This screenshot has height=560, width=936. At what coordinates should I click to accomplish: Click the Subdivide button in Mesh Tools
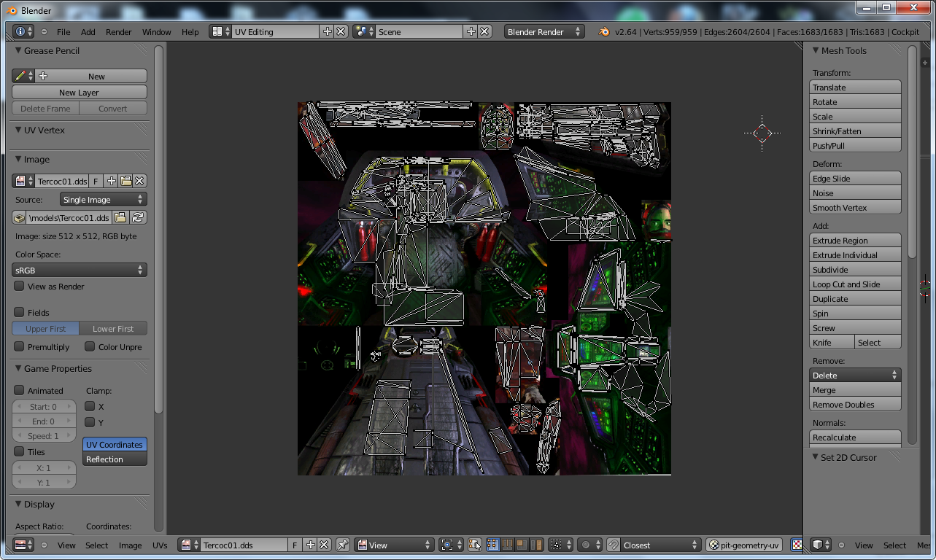(855, 270)
